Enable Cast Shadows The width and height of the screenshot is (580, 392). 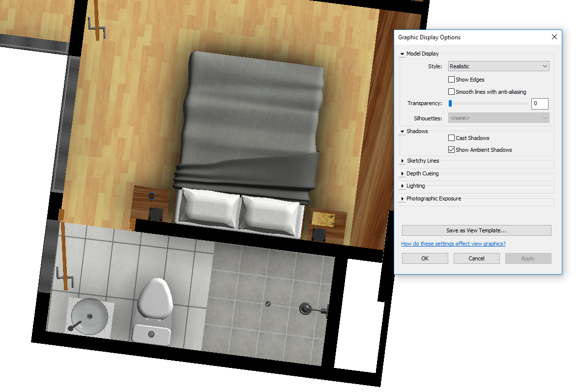(450, 138)
